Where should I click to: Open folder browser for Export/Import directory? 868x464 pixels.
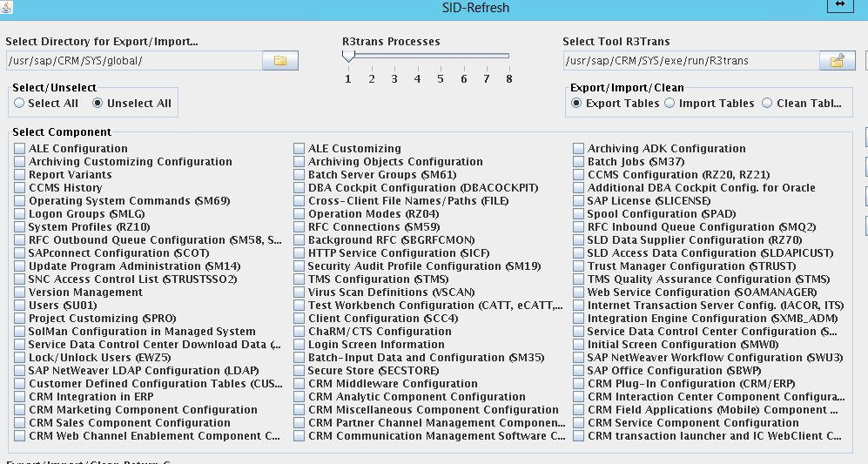coord(280,60)
